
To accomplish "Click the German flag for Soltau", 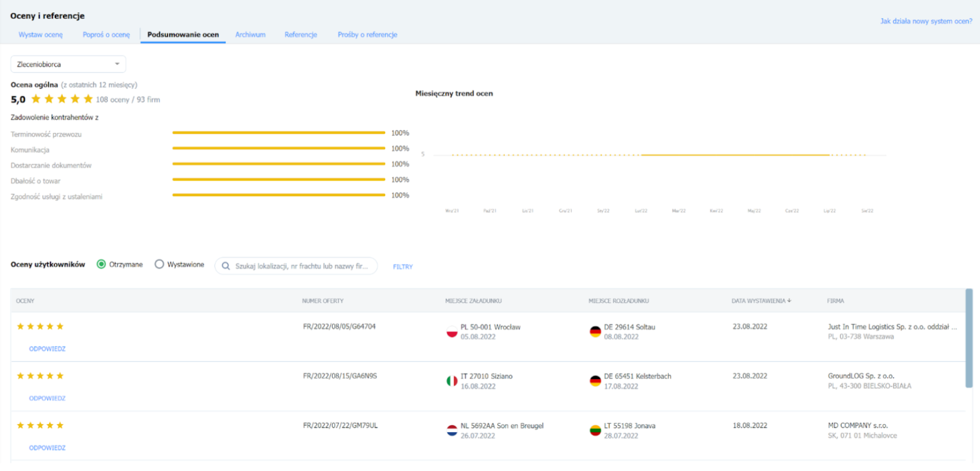I will [595, 332].
